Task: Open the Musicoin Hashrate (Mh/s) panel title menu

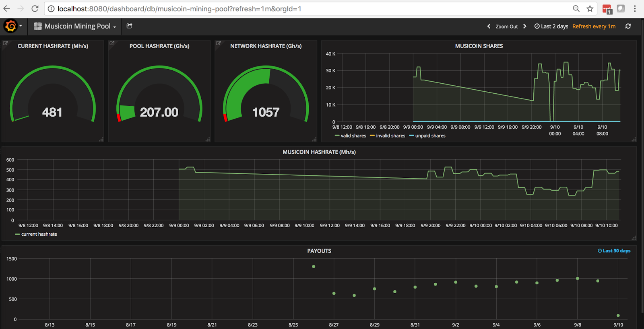Action: tap(319, 152)
